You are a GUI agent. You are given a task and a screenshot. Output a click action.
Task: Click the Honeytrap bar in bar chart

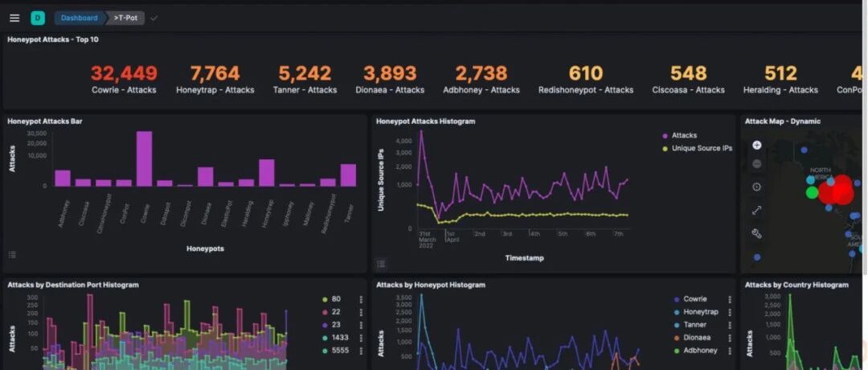(x=267, y=173)
